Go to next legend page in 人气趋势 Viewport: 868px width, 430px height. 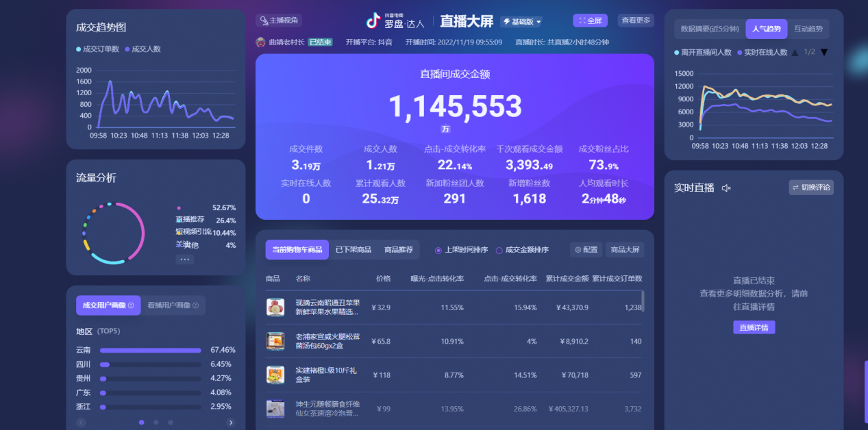pyautogui.click(x=824, y=52)
